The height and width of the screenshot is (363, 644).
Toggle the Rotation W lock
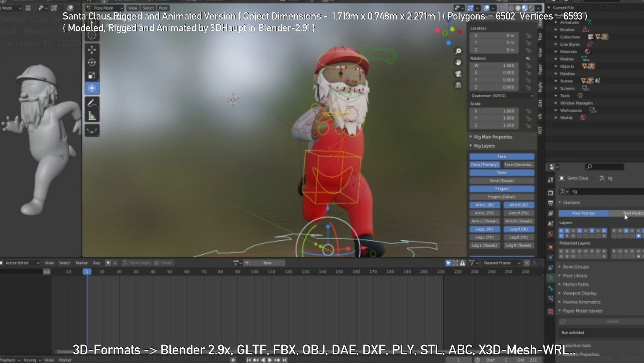pyautogui.click(x=528, y=66)
